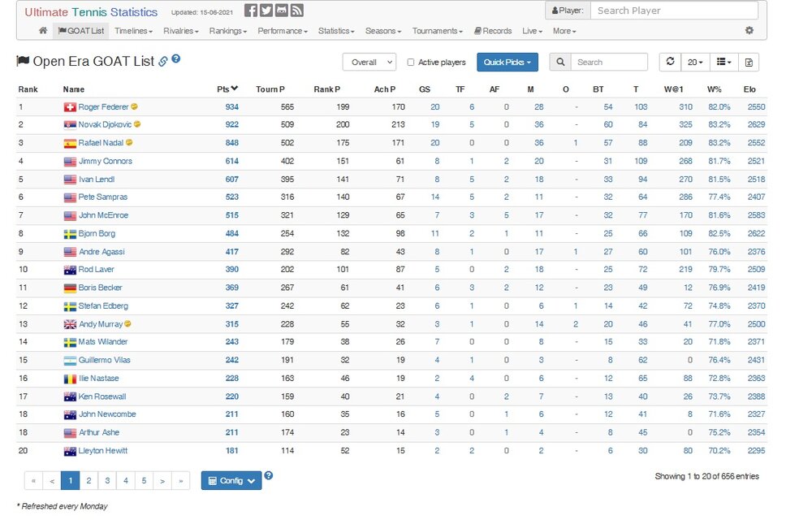Click the gold badge next to Andy Murray
Viewport: 812px width, 520px height.
pyautogui.click(x=127, y=323)
